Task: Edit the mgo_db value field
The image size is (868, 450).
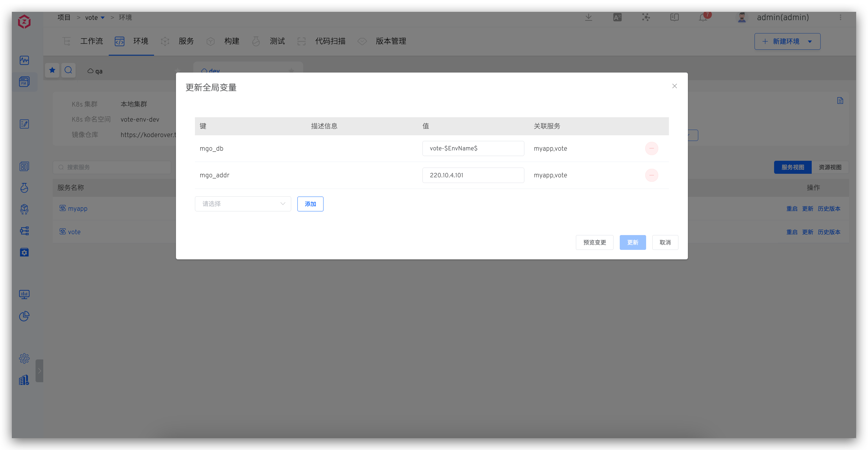Action: [x=473, y=149]
